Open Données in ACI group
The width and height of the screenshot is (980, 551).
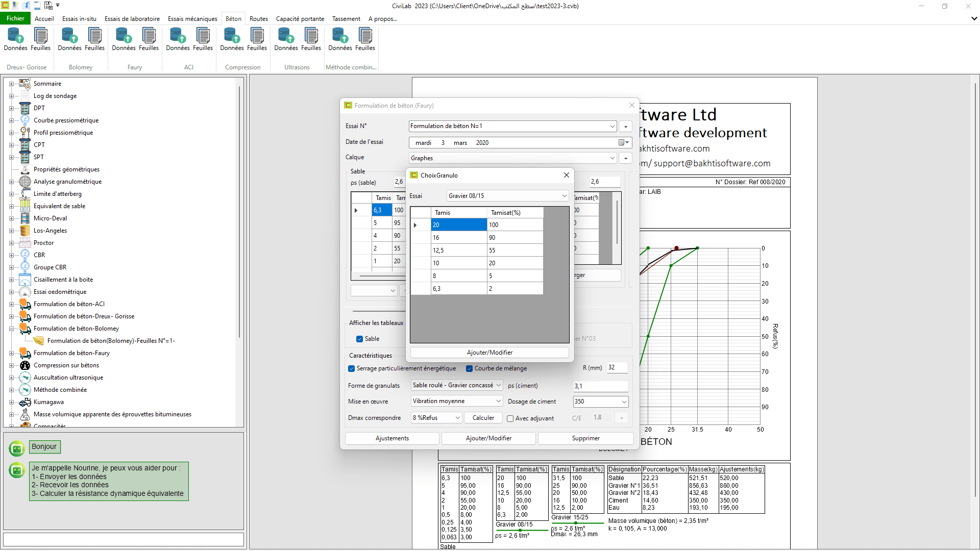[x=178, y=40]
